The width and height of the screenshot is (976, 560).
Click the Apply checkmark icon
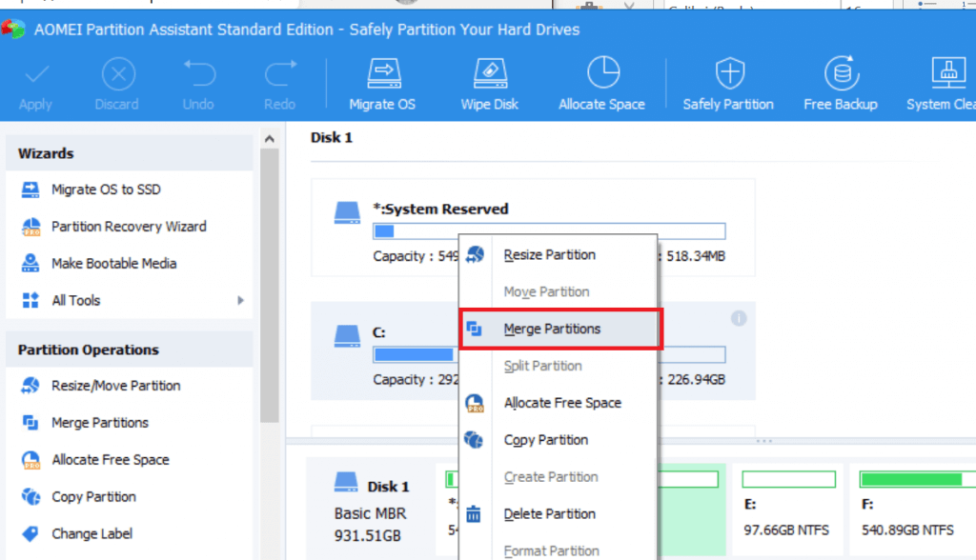[36, 74]
